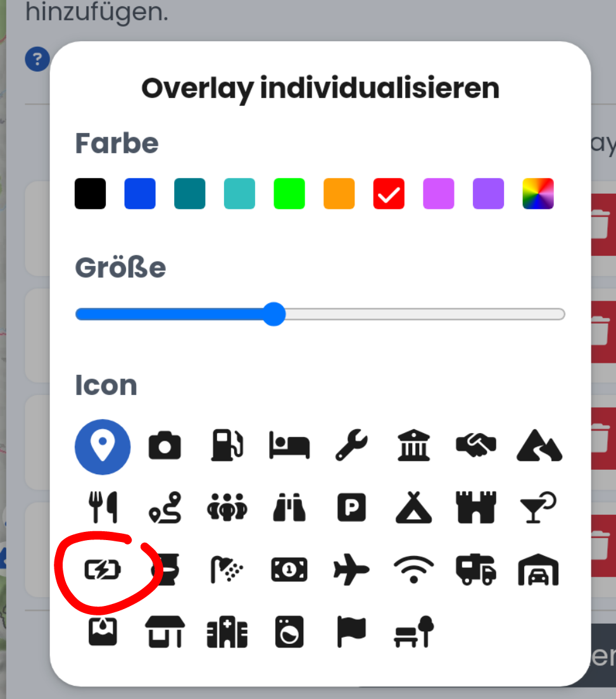
Task: Choose the castle tower icon
Action: 476,507
